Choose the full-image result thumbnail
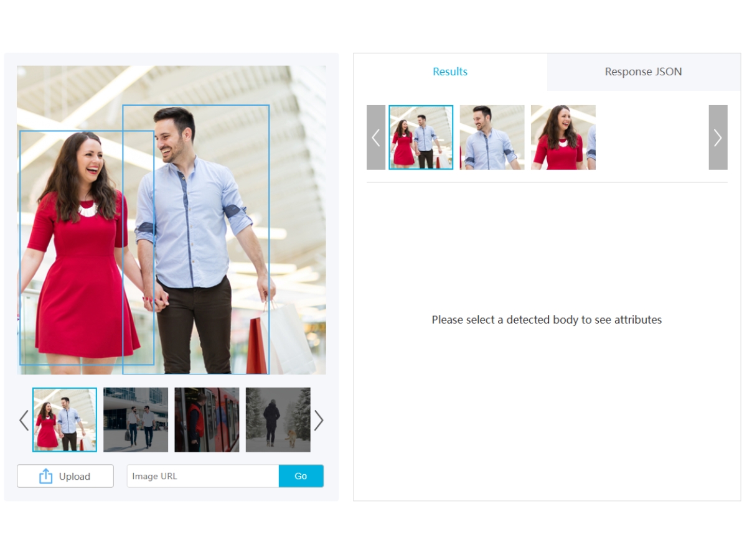Screen dimensions: 747x560 click(x=421, y=138)
